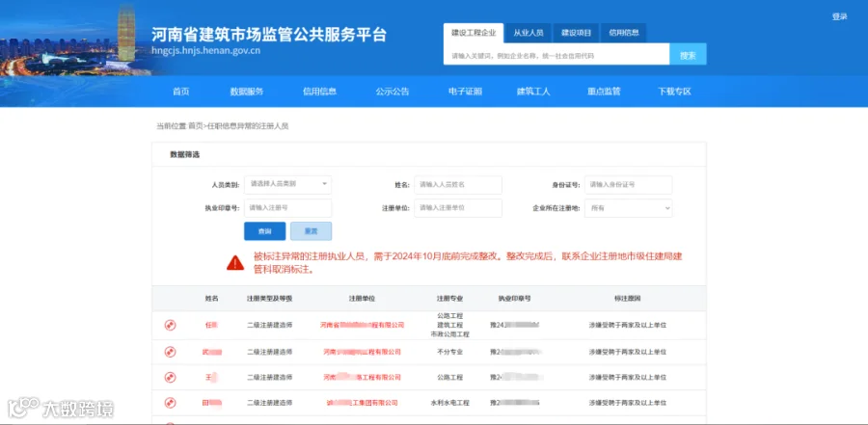The height and width of the screenshot is (425, 868).
Task: Switch to the 建设项目 search tab
Action: coord(577,33)
